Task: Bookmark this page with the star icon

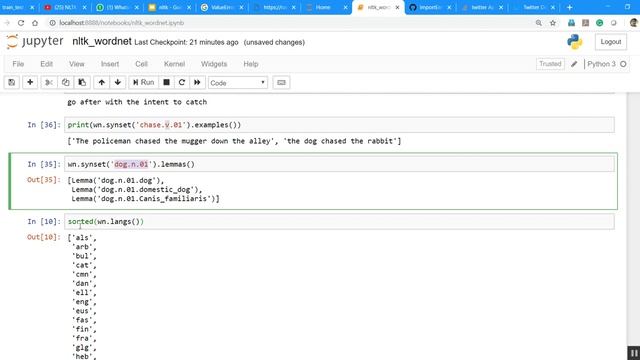Action: (553, 23)
